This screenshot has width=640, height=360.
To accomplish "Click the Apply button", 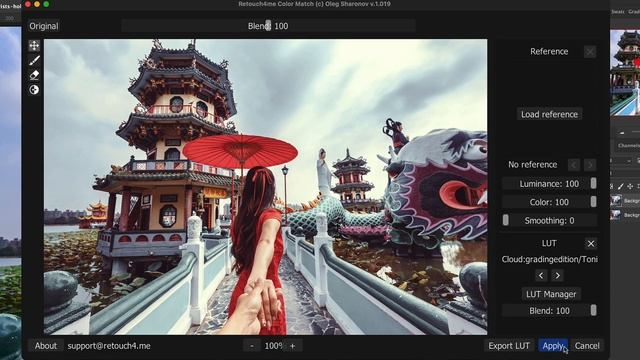I will pyautogui.click(x=553, y=346).
